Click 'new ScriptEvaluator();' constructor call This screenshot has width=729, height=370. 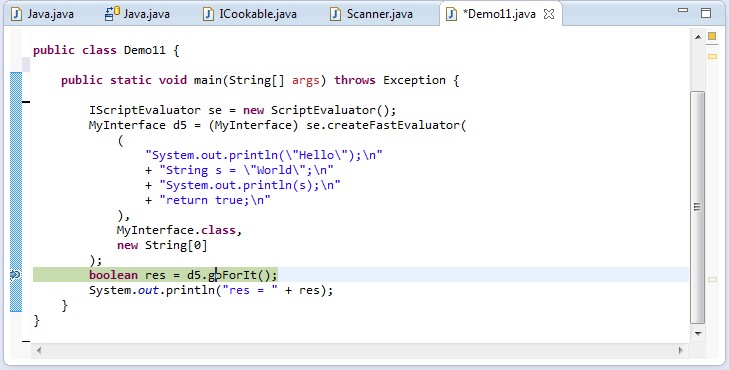coord(319,110)
